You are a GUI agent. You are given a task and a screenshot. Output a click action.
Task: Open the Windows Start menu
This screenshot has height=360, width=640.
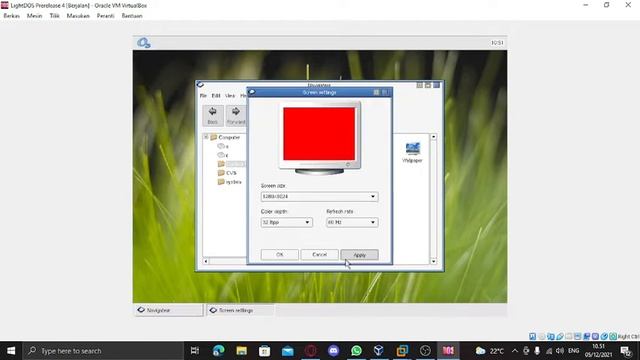point(11,351)
